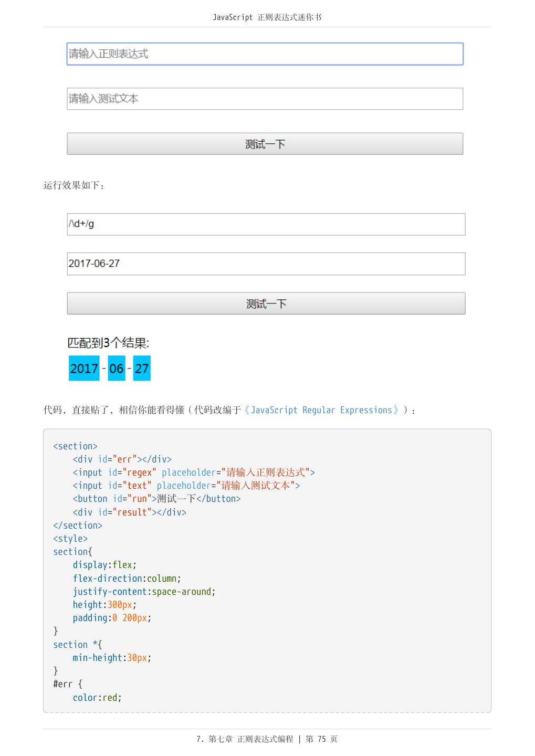Viewport: 535px width, 756px height.
Task: Click the 匹配到3个结果 heading
Action: pyautogui.click(x=108, y=343)
